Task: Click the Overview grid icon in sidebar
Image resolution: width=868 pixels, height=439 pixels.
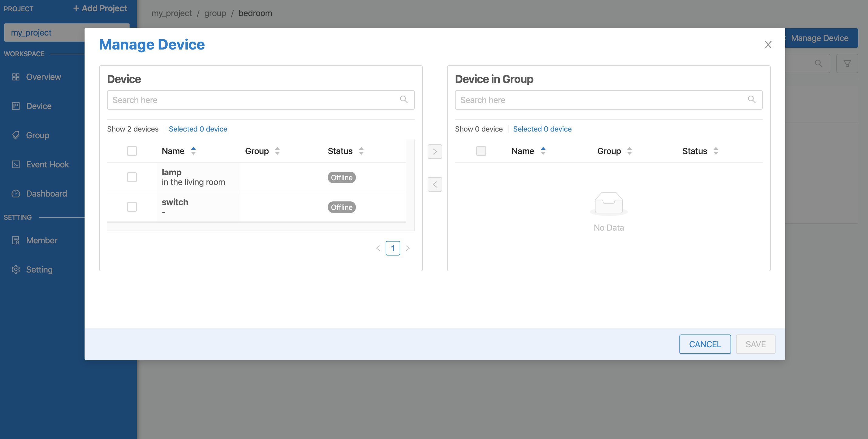Action: (x=16, y=77)
